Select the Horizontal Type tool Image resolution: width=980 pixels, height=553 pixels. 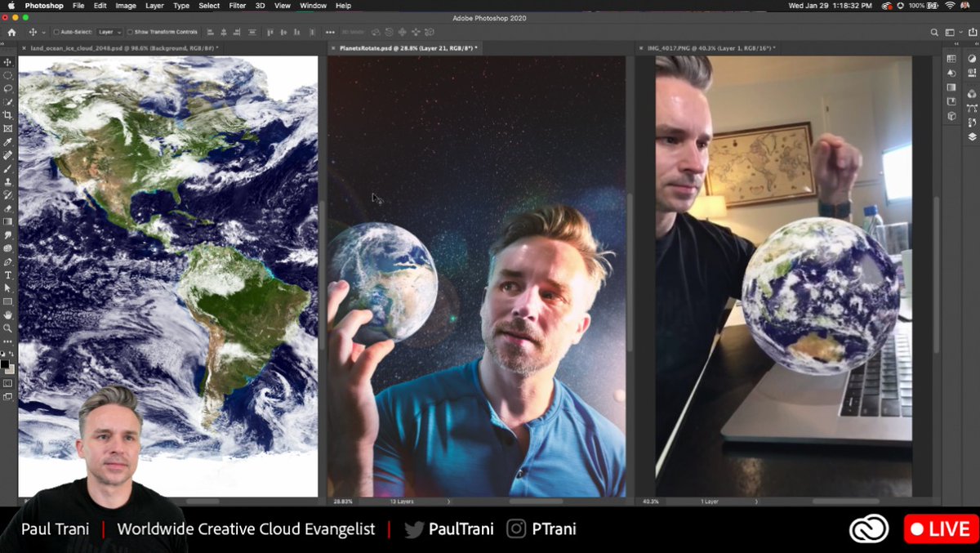click(x=8, y=275)
